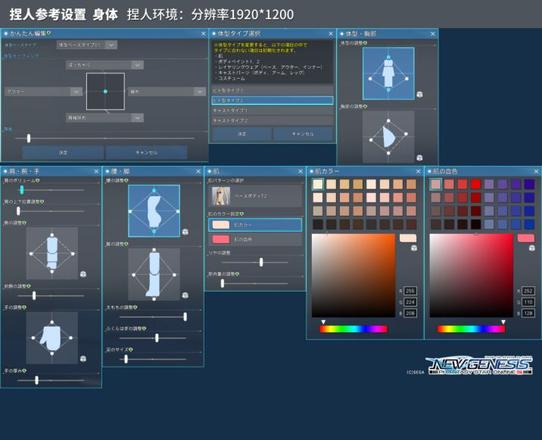
Task: Click clipboard icon beside the waist adjuster graph
Action: [185, 232]
